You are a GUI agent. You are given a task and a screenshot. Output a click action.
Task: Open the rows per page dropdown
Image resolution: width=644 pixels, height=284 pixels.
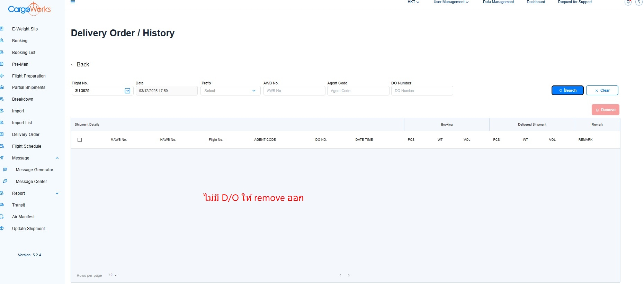(x=113, y=275)
